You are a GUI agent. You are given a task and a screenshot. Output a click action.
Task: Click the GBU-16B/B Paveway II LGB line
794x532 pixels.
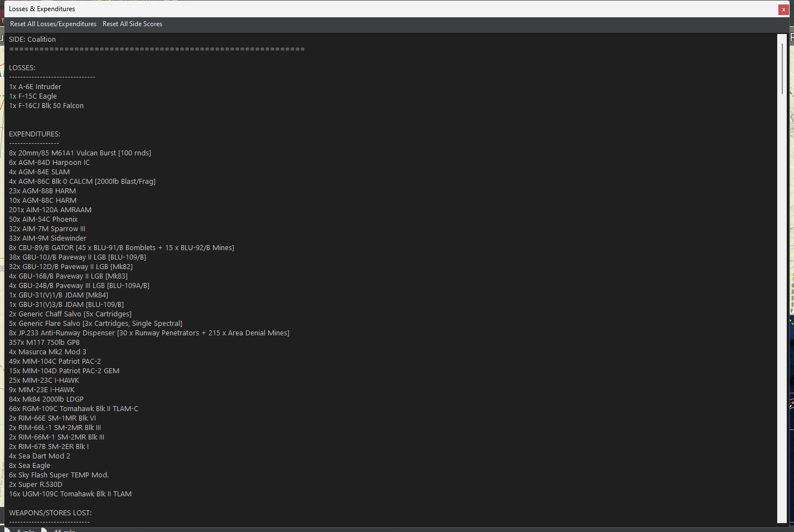coord(68,276)
